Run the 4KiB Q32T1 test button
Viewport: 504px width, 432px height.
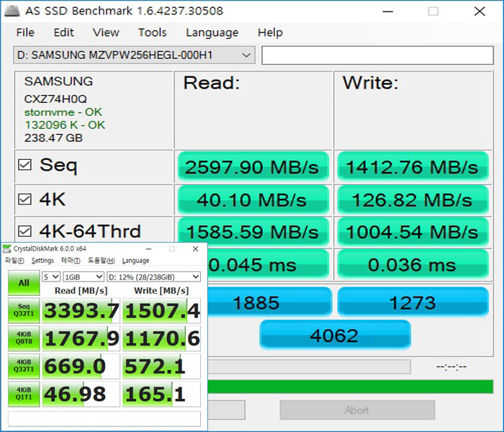point(24,366)
